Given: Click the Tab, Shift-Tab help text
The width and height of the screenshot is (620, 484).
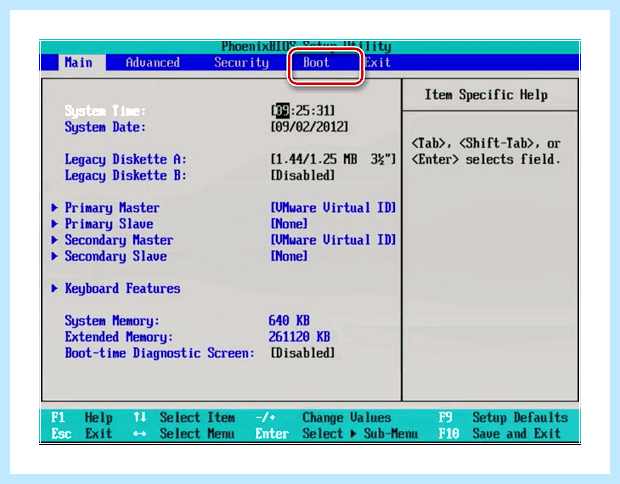Looking at the screenshot, I should [x=486, y=151].
